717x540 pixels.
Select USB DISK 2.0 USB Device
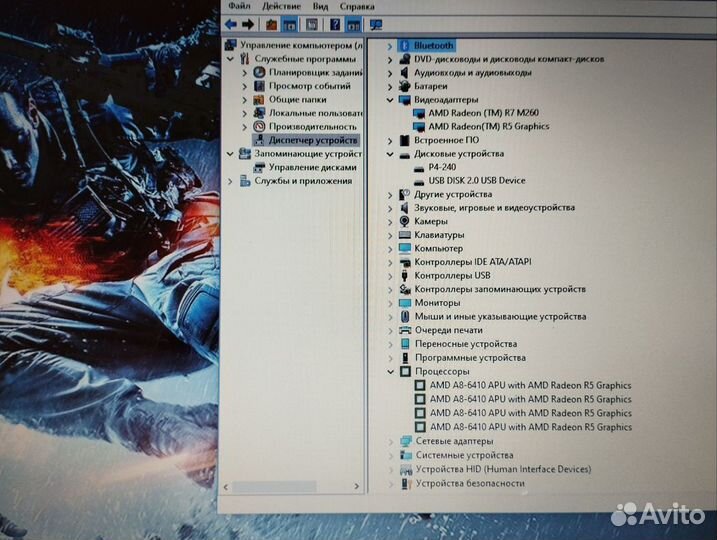476,181
